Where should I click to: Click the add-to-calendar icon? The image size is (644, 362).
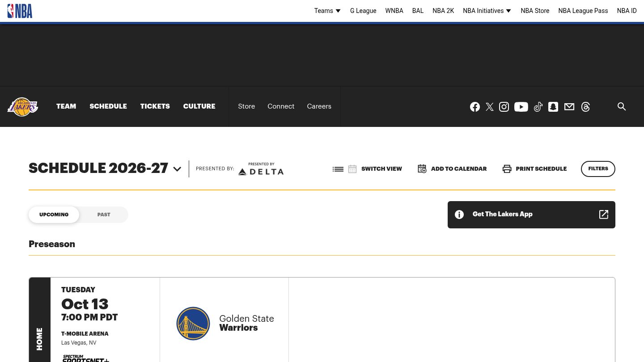[x=422, y=168]
